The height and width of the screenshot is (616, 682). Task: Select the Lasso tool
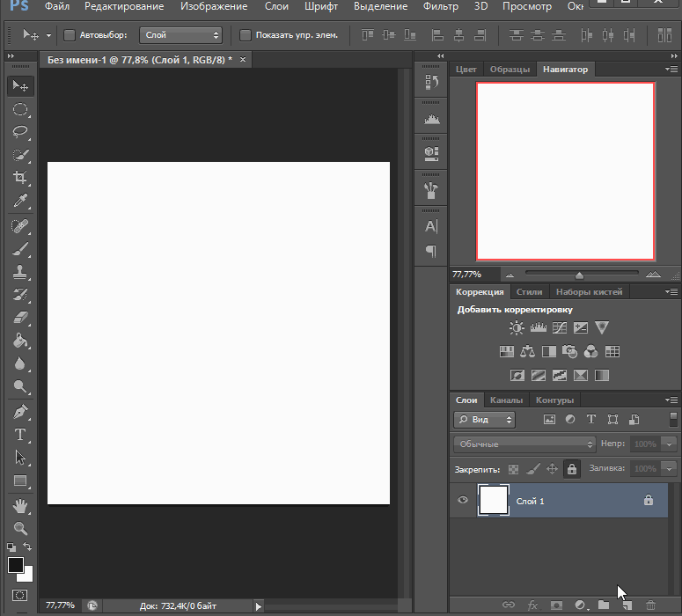[20, 132]
